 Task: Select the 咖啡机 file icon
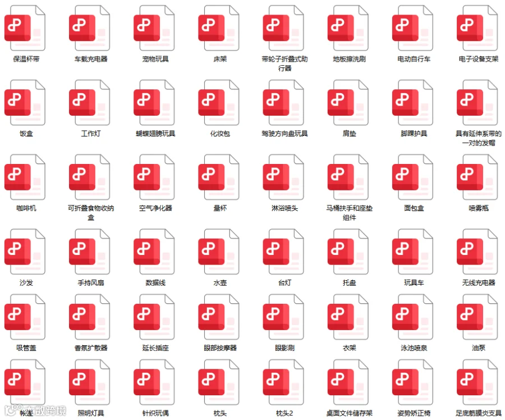(x=25, y=177)
